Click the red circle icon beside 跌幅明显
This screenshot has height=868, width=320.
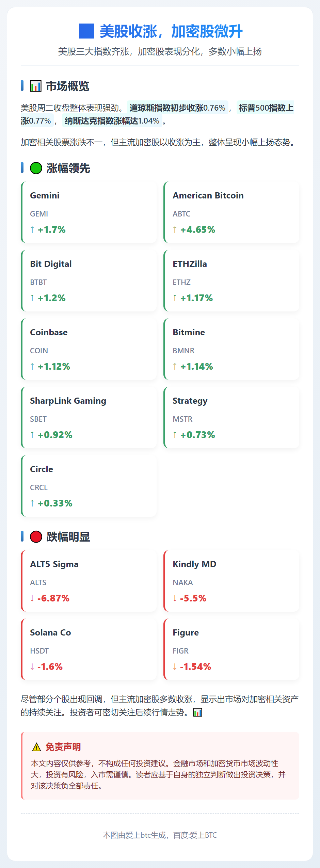click(x=36, y=537)
